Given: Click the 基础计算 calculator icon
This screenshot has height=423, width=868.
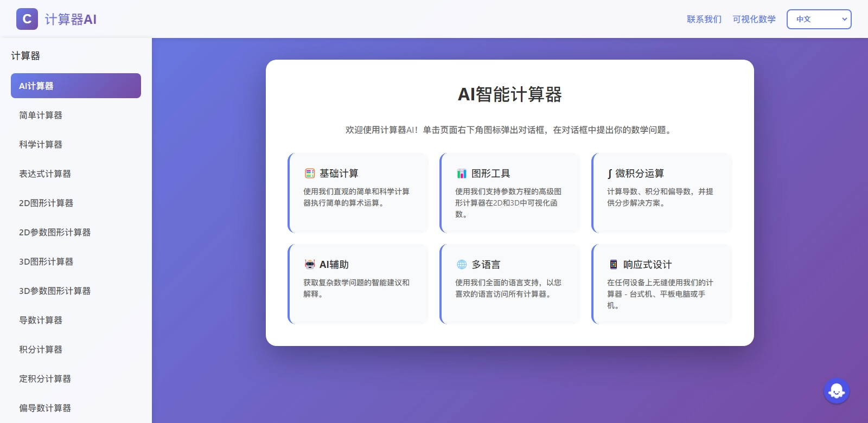Looking at the screenshot, I should [310, 174].
